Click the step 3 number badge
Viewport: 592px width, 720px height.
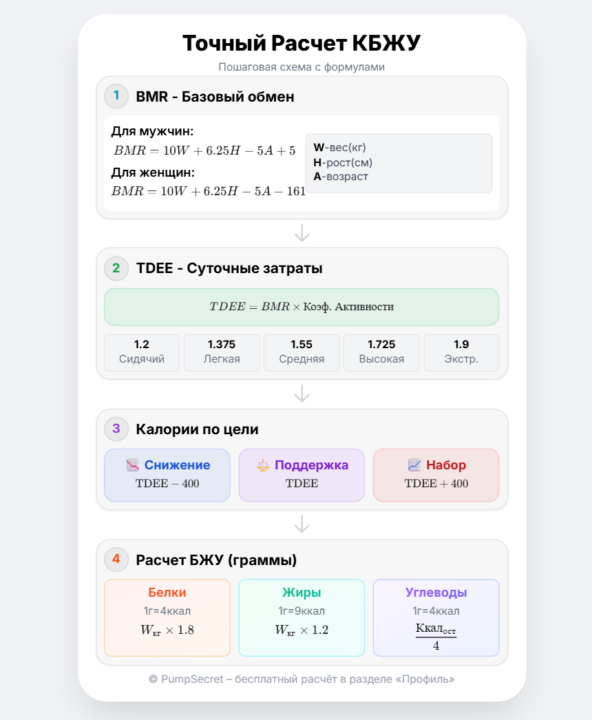tap(116, 429)
